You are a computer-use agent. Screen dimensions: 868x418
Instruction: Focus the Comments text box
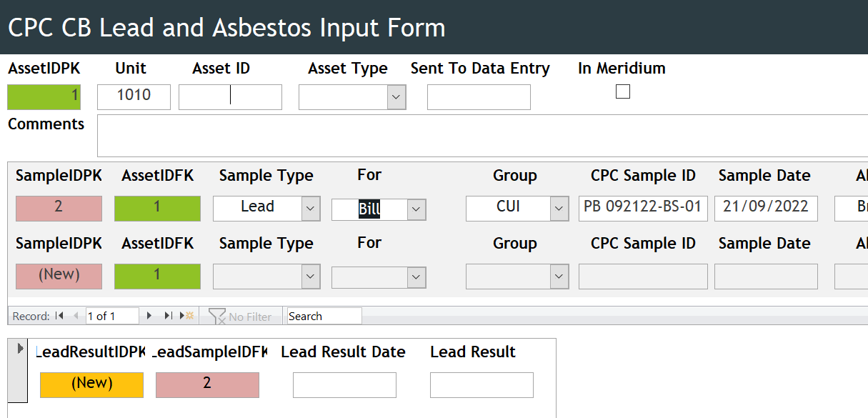pyautogui.click(x=482, y=136)
